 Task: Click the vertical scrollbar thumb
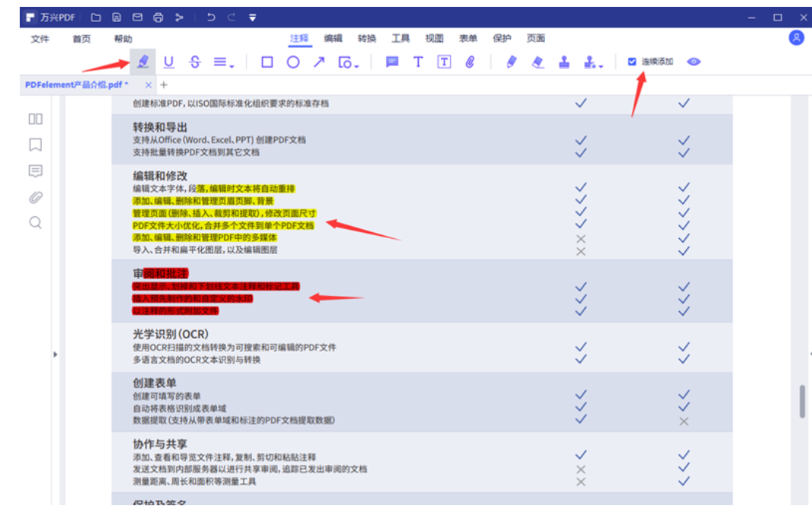(x=802, y=402)
